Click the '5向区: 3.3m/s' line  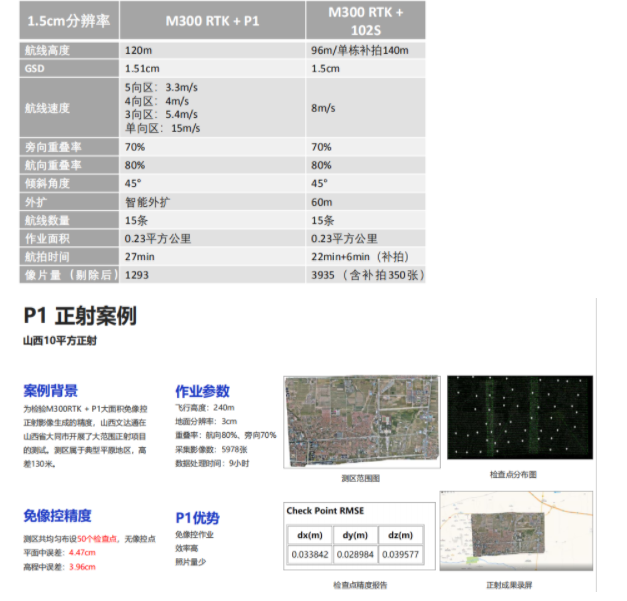(x=161, y=88)
